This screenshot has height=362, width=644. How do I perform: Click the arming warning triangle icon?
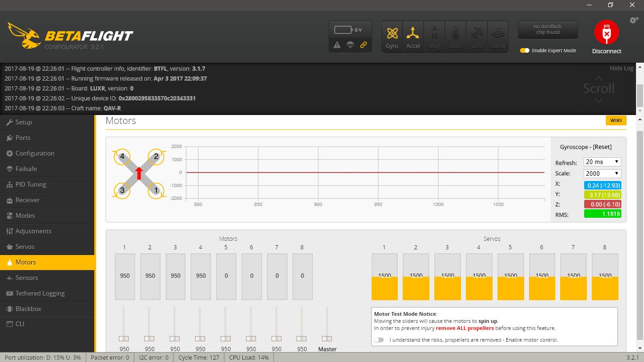tap(337, 45)
